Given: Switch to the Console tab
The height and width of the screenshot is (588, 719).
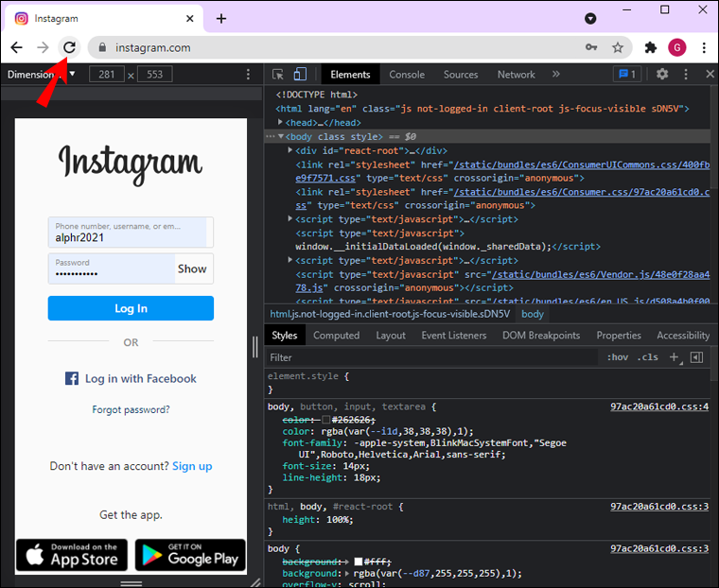Looking at the screenshot, I should pos(407,75).
